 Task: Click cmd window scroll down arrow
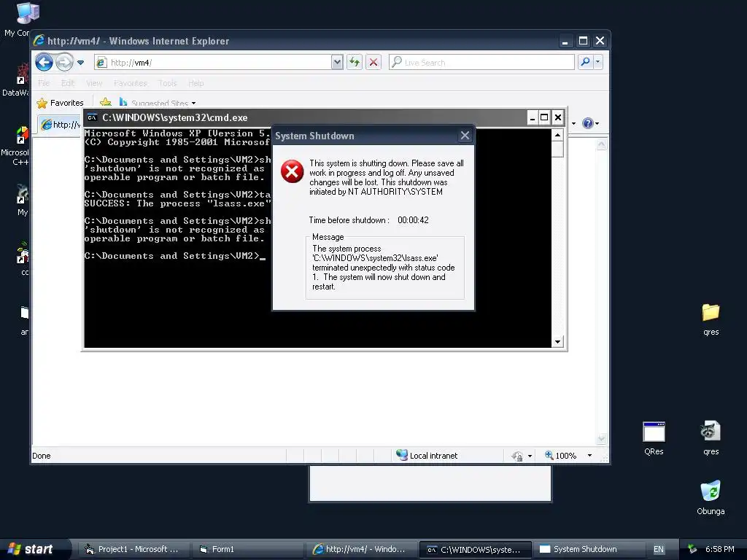point(557,341)
